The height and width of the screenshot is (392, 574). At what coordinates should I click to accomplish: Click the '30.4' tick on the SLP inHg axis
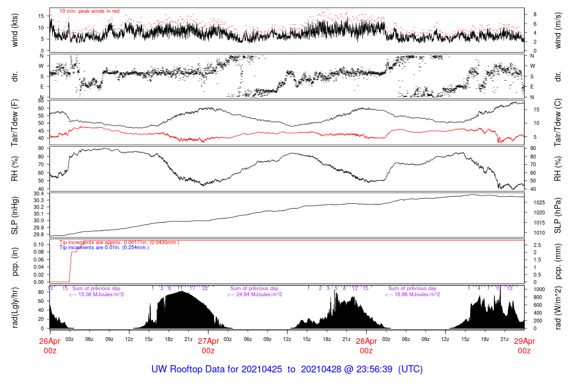tap(39, 194)
